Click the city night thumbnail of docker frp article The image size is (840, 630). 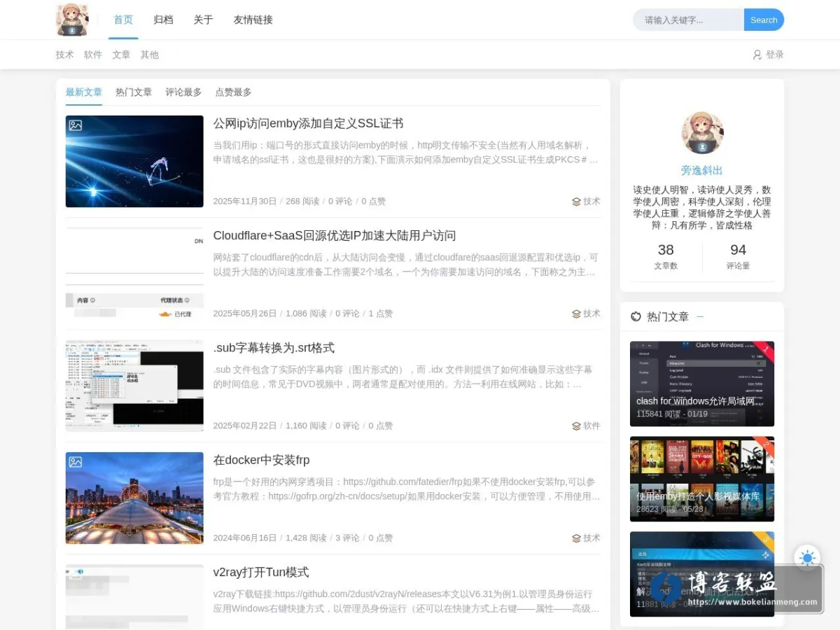[134, 498]
